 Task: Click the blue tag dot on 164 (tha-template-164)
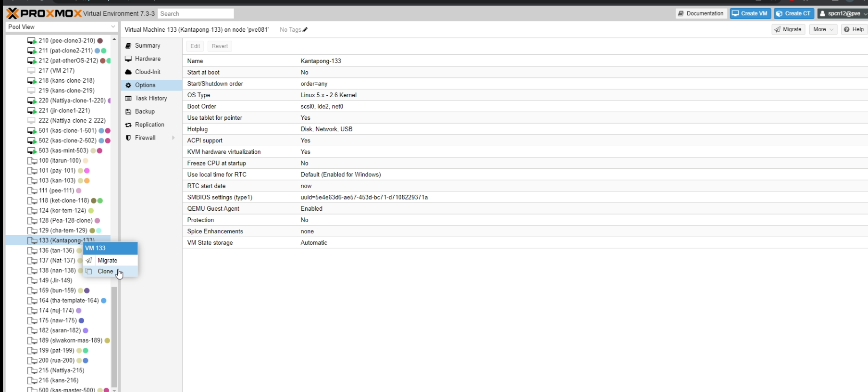tap(104, 301)
